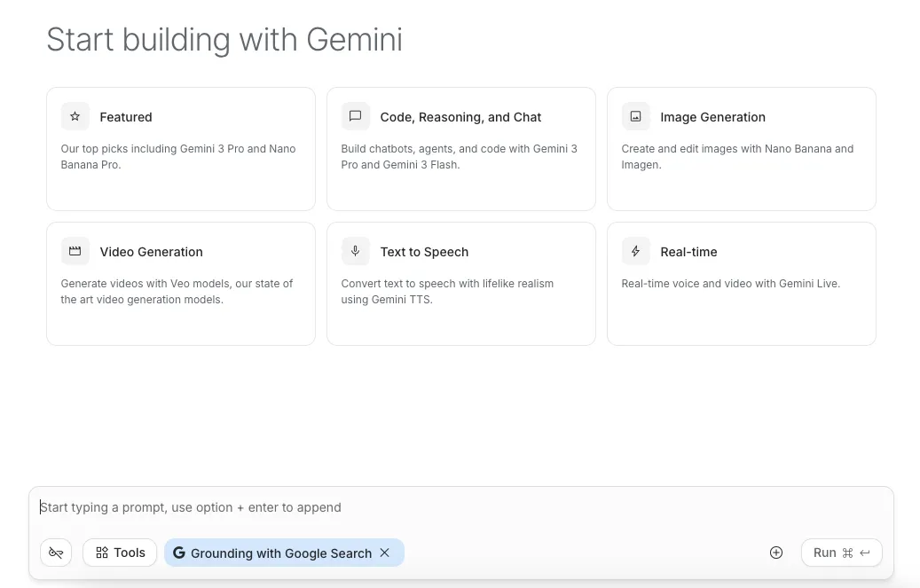Click the Google G icon in grounding chip

pyautogui.click(x=179, y=553)
